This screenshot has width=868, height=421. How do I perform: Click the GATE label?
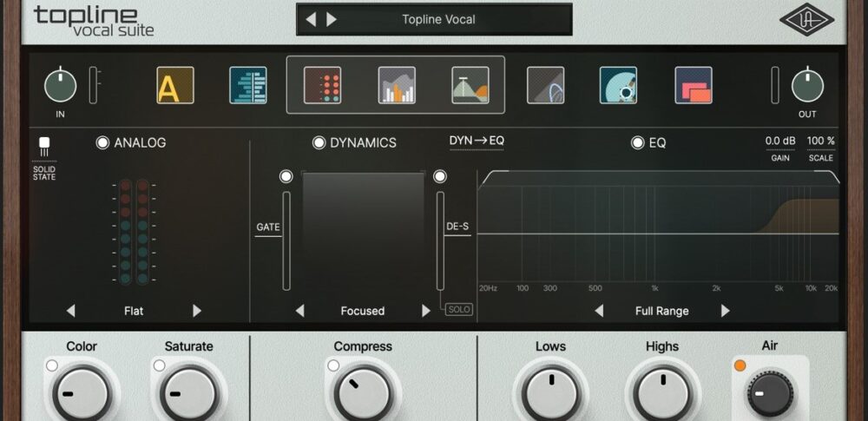[268, 227]
